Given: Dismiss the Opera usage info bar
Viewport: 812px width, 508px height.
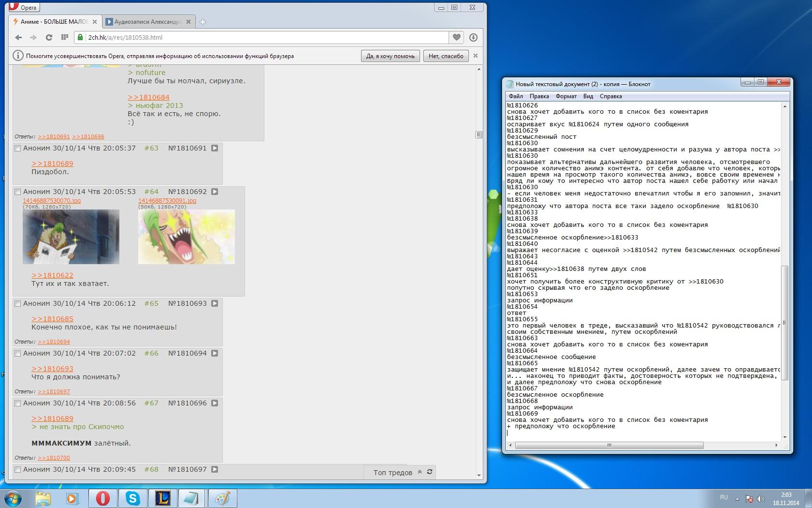Looking at the screenshot, I should click(476, 56).
